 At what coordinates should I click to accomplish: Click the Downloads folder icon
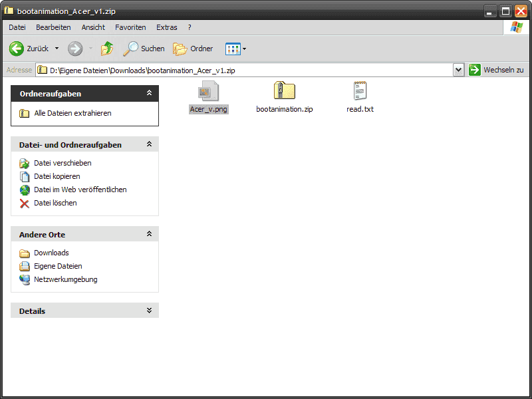click(x=25, y=253)
